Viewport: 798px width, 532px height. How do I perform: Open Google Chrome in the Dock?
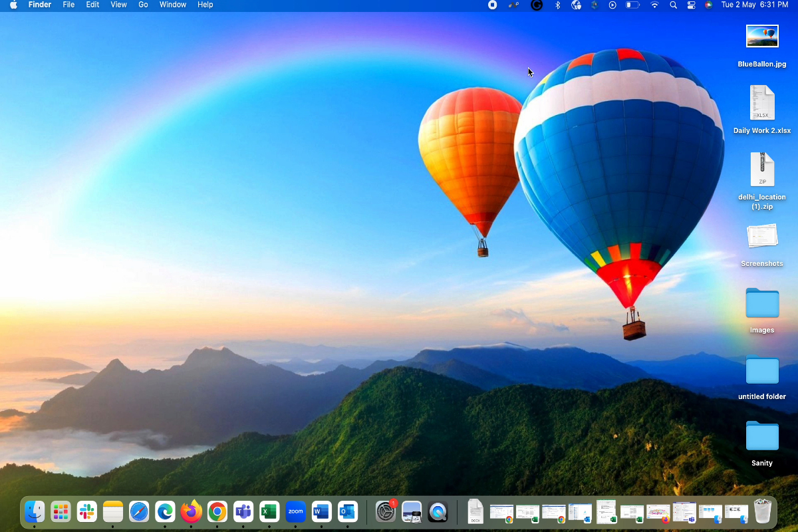tap(217, 511)
